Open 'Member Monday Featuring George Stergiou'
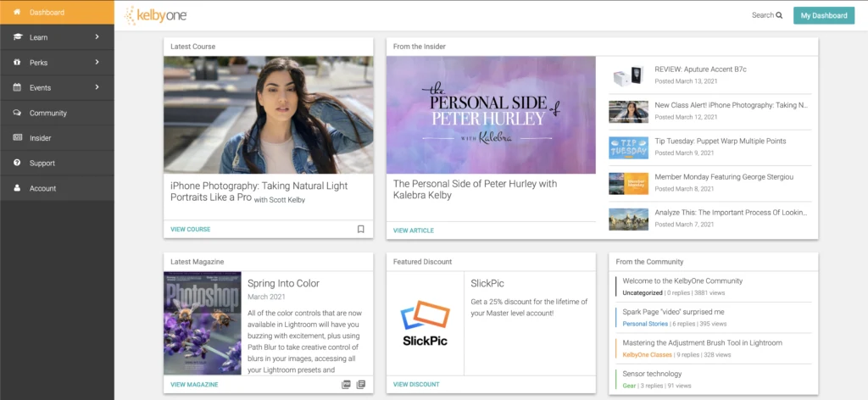 (722, 177)
